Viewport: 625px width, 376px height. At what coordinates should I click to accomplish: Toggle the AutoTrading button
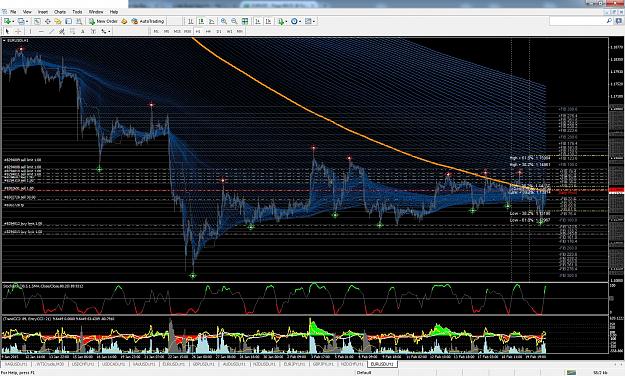[x=147, y=21]
